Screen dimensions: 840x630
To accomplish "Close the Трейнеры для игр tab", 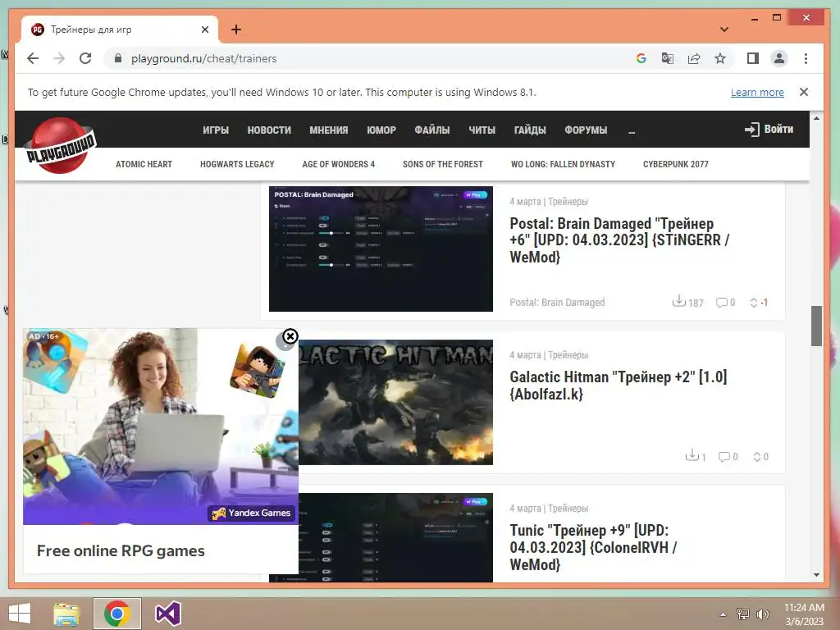I will (x=204, y=30).
